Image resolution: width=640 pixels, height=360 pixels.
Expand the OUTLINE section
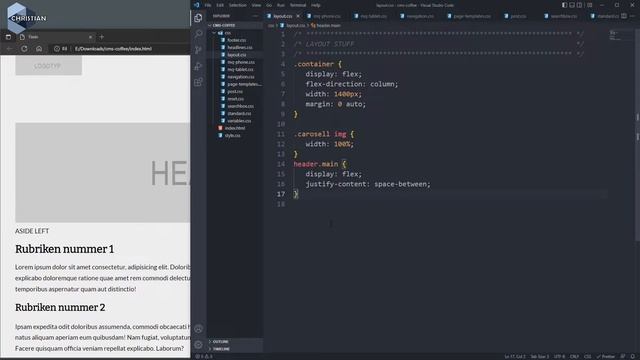[235, 342]
